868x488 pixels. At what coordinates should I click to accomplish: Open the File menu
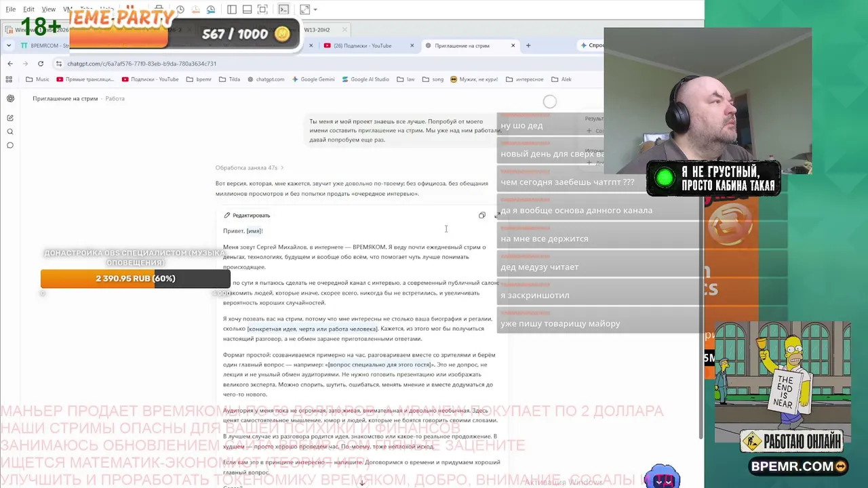pyautogui.click(x=11, y=9)
